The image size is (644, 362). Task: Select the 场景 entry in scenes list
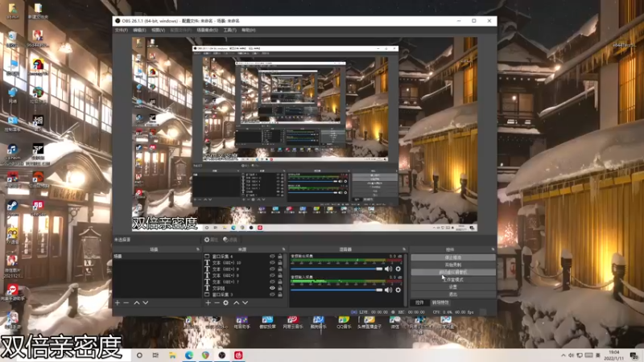click(157, 256)
